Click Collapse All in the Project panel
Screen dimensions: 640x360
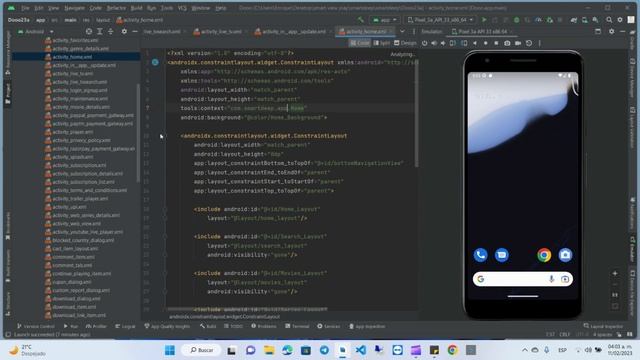[111, 31]
